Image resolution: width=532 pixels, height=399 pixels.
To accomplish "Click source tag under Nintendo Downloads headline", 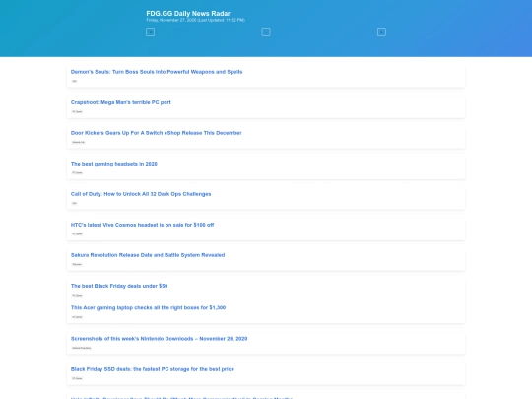I will point(82,348).
